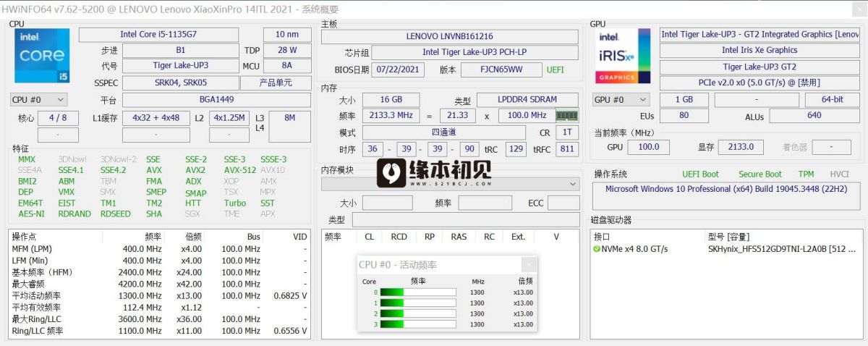Select the LENOVO LNVNB161216 motherboard field
Viewport: 868px width, 346px height.
click(x=450, y=37)
